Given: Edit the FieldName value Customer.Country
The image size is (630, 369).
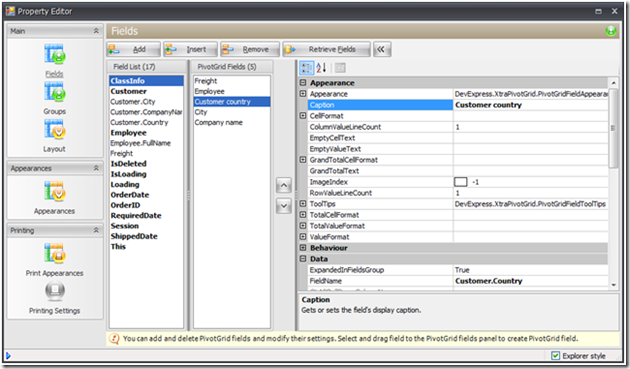Looking at the screenshot, I should [530, 281].
